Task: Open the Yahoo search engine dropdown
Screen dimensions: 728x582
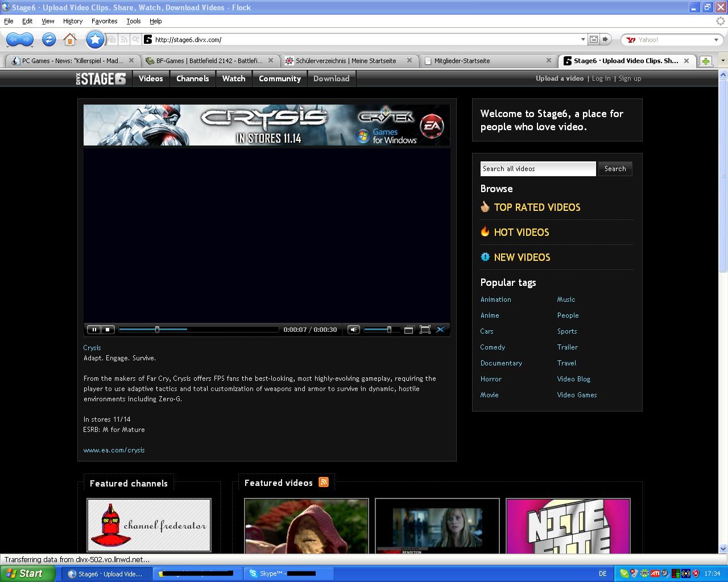Action: pos(716,40)
